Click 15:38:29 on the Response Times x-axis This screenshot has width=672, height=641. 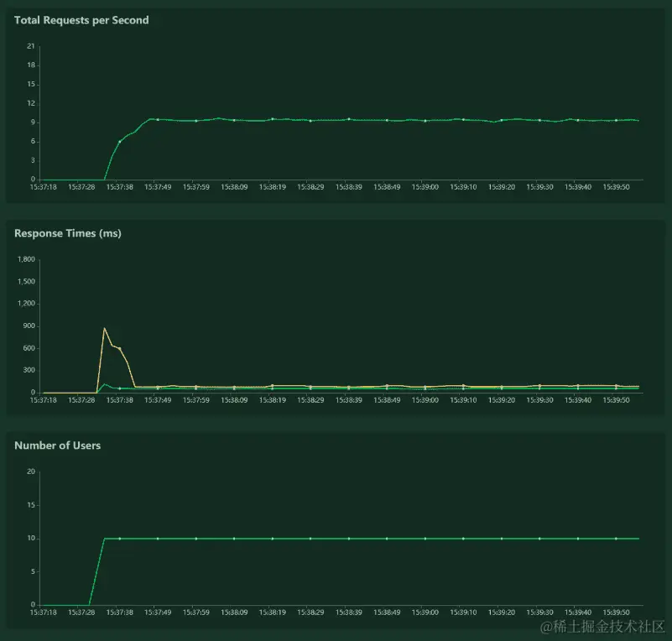310,400
